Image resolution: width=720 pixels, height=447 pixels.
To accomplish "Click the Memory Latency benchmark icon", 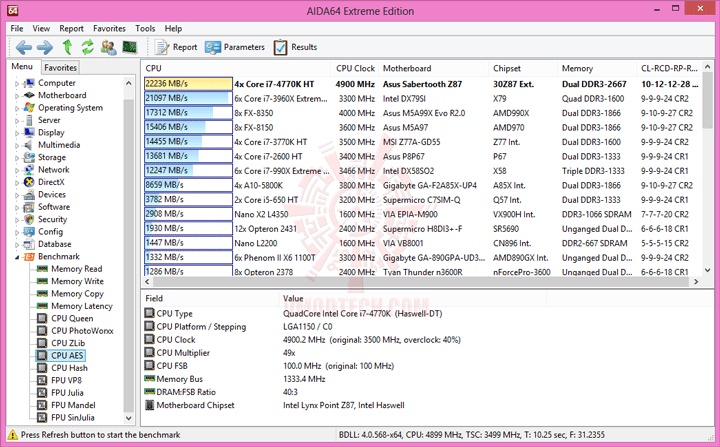I will click(x=42, y=306).
